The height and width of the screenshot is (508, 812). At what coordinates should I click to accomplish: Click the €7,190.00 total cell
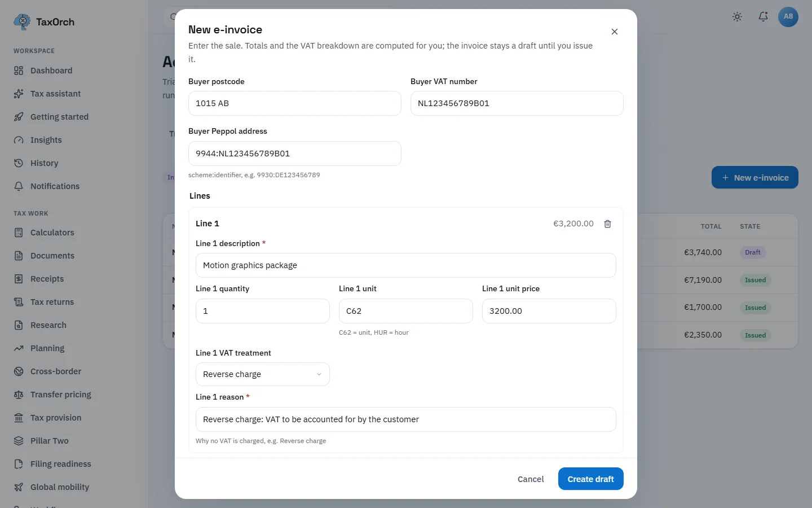703,280
